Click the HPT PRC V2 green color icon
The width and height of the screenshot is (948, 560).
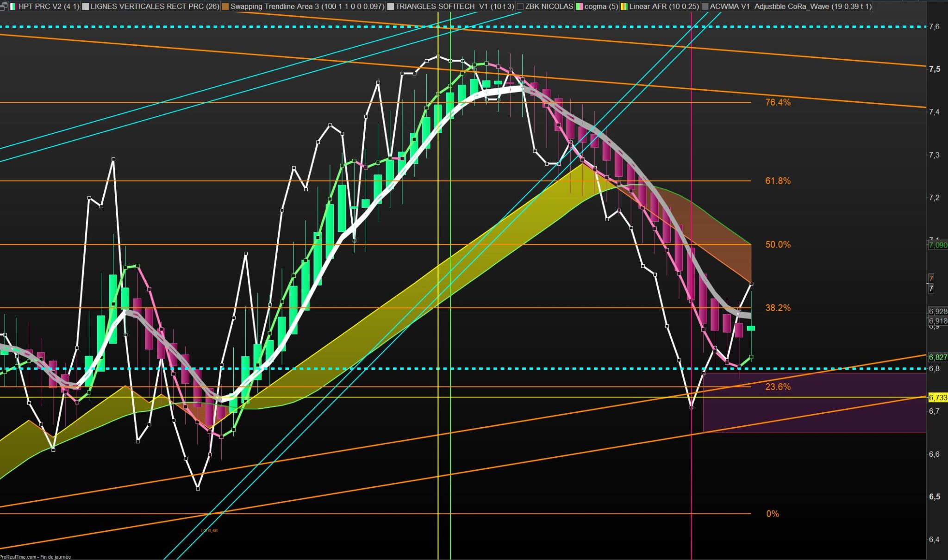13,6
